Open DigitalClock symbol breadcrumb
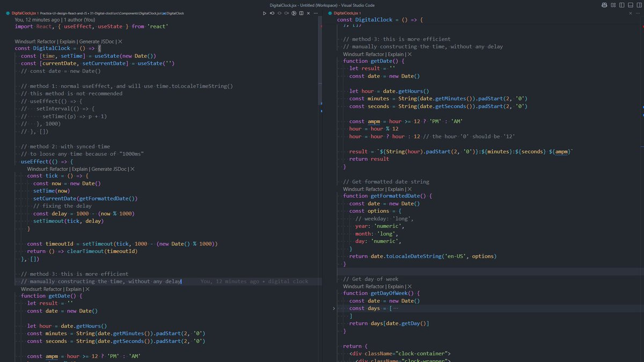The image size is (644, 362). coord(173,13)
